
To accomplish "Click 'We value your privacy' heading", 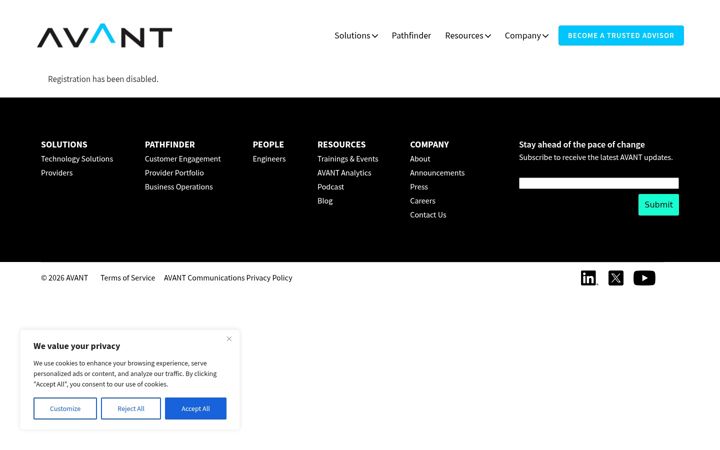I will 77,346.
